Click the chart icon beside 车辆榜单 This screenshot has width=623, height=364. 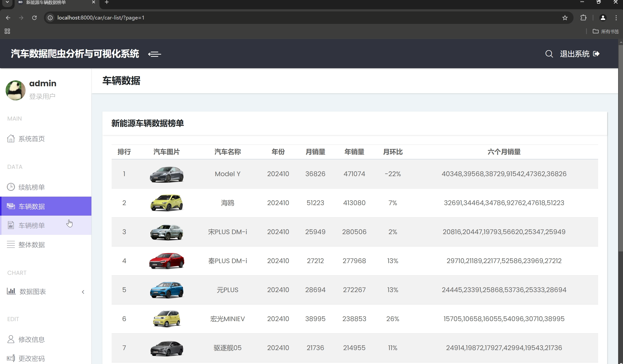[x=11, y=225]
